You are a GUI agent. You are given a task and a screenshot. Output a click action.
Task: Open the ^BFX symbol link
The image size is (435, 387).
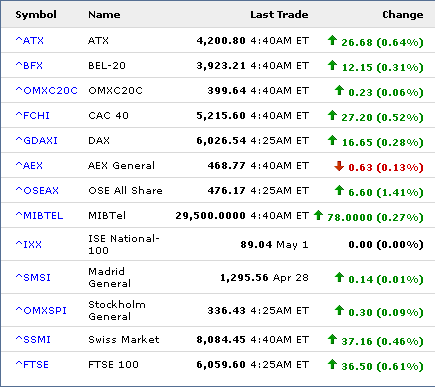coord(29,65)
